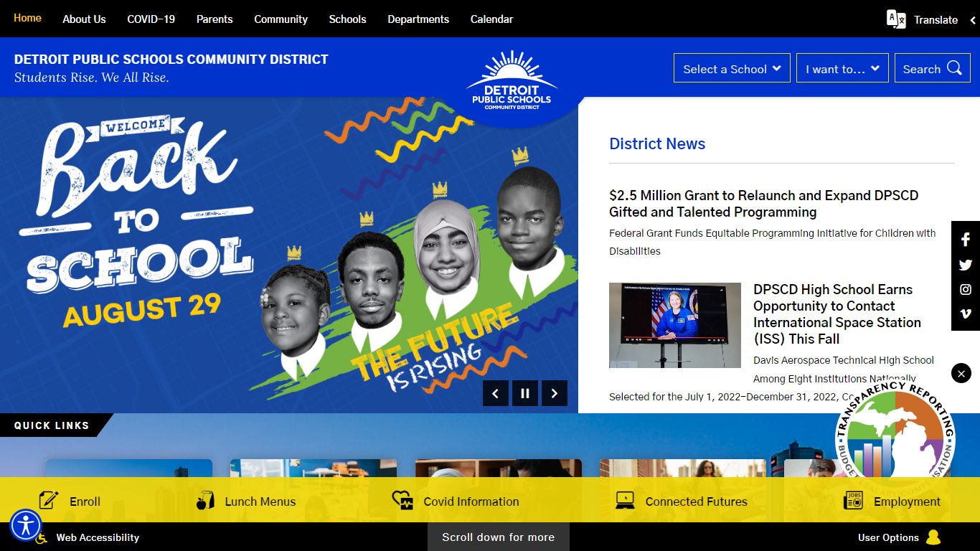This screenshot has height=551, width=980.
Task: Open the Parents menu
Action: 215,19
